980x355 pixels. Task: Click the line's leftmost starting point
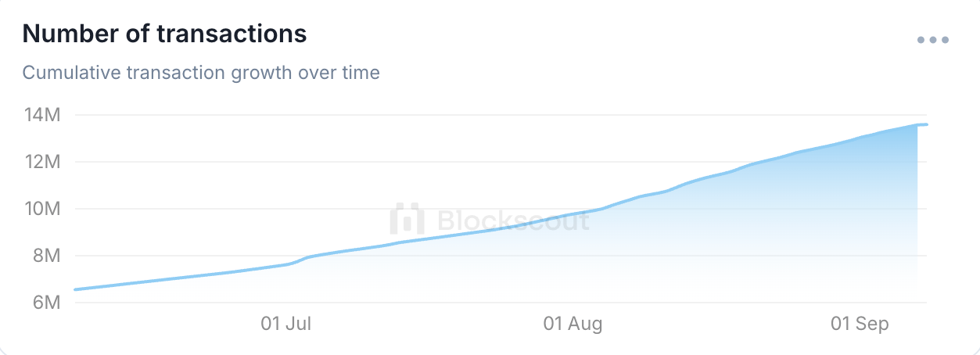point(75,289)
